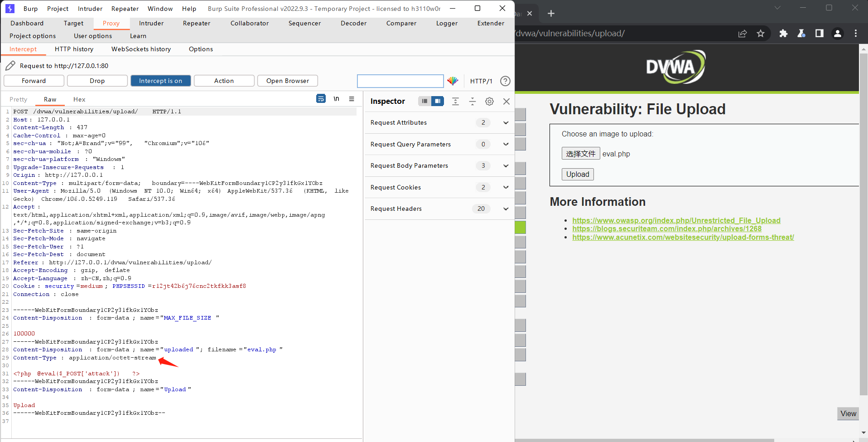
Task: Click HTTP/1 protocol selector
Action: click(x=481, y=81)
